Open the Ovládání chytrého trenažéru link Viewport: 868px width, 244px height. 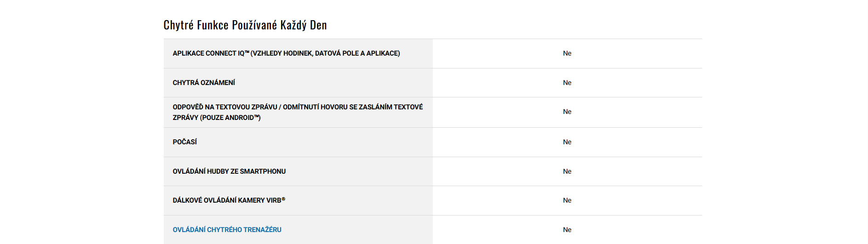[x=227, y=230]
